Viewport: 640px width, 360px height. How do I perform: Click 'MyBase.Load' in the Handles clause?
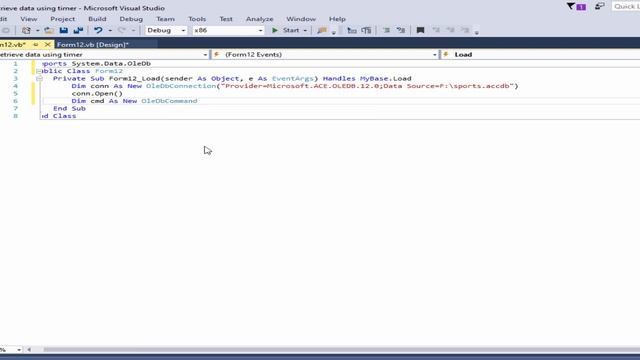coord(386,78)
